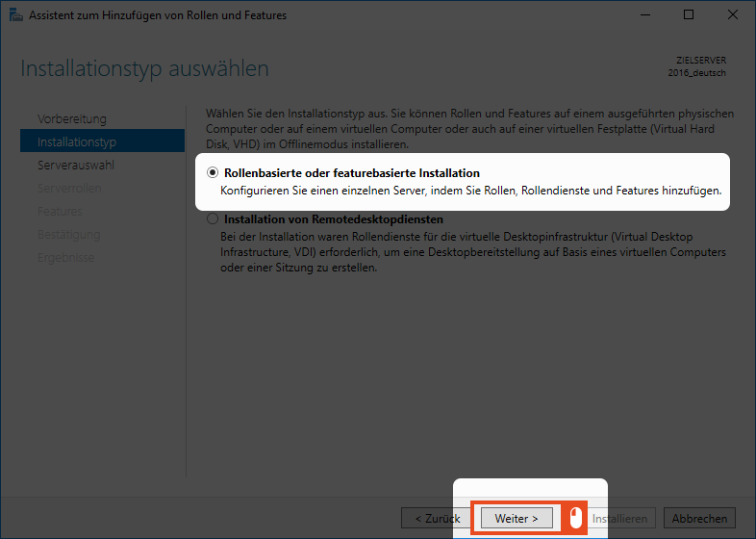Viewport: 756px width, 539px height.
Task: Go to the Vorbereitung step in sidebar
Action: point(72,118)
